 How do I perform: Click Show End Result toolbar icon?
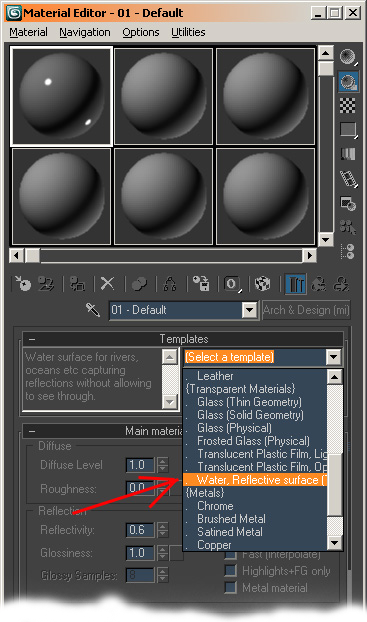[x=296, y=284]
